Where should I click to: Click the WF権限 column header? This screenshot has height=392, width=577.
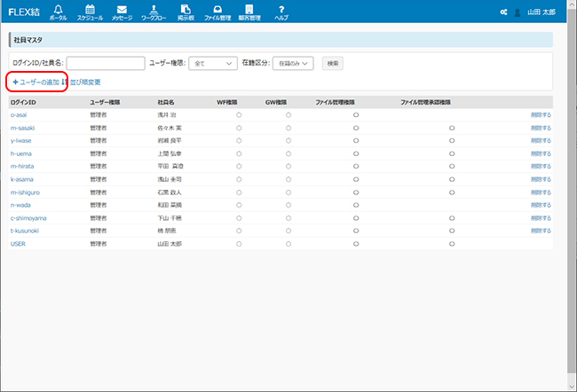[227, 102]
